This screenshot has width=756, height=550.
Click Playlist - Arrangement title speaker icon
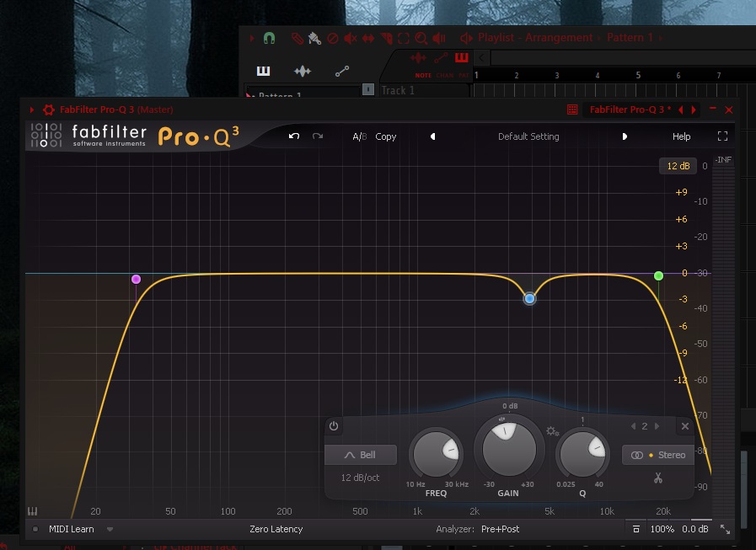click(x=466, y=38)
